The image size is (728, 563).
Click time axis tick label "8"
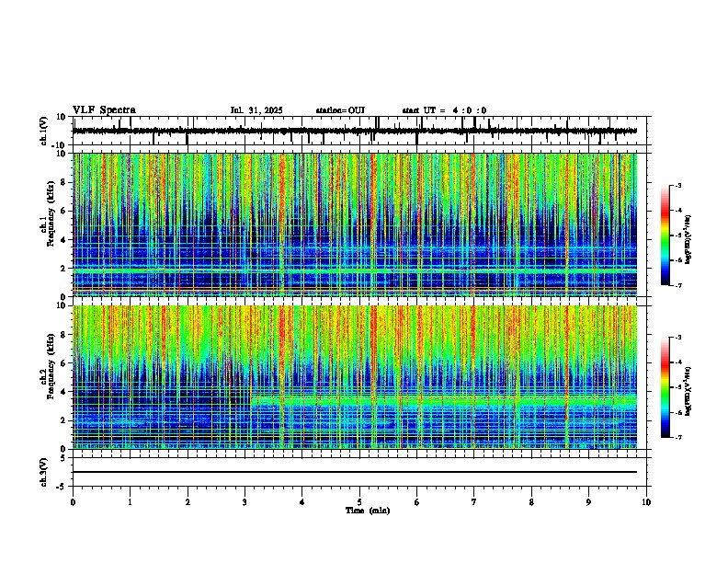[x=531, y=502]
